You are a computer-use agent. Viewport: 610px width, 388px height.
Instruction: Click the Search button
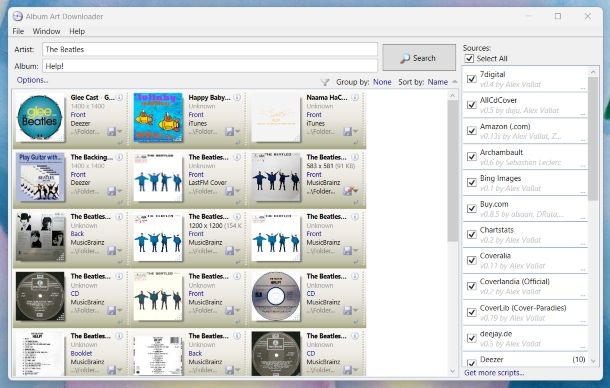pos(419,58)
